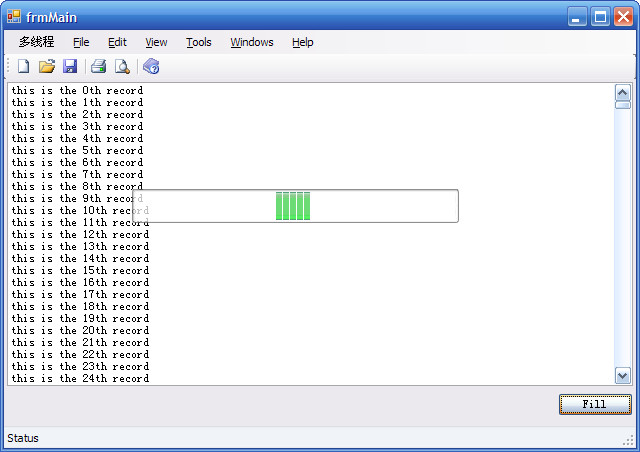Screen dimensions: 640x452
Task: Click the line 'this is the 13th record'
Action: [80, 247]
